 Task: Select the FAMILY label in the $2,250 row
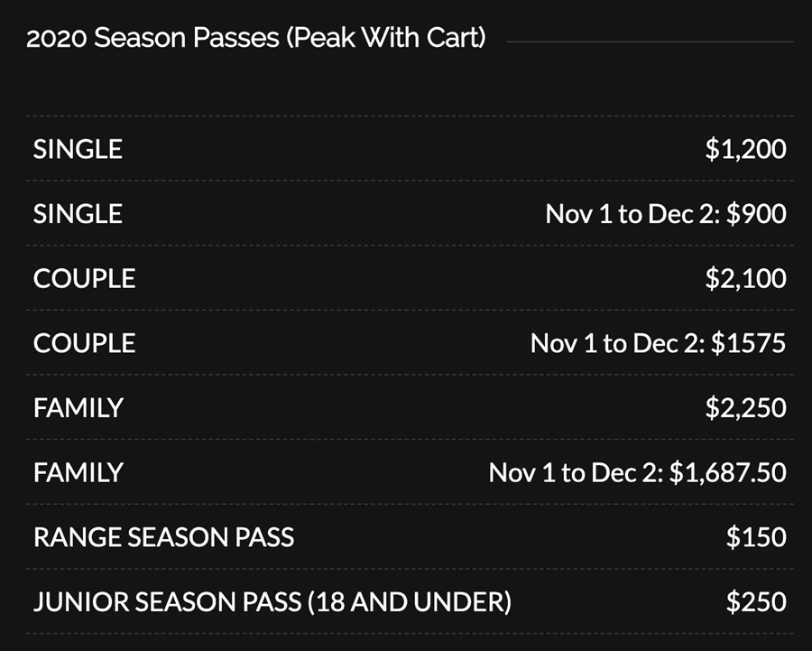click(x=78, y=408)
